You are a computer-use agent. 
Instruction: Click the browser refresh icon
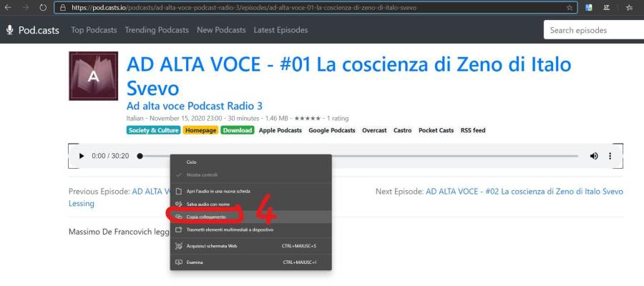pos(43,8)
